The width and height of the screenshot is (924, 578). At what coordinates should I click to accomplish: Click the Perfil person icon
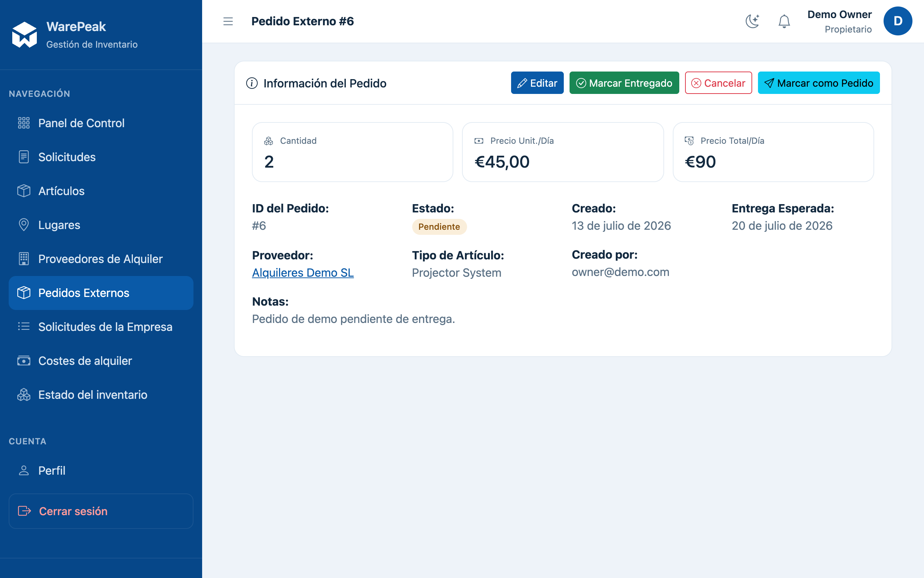click(24, 471)
